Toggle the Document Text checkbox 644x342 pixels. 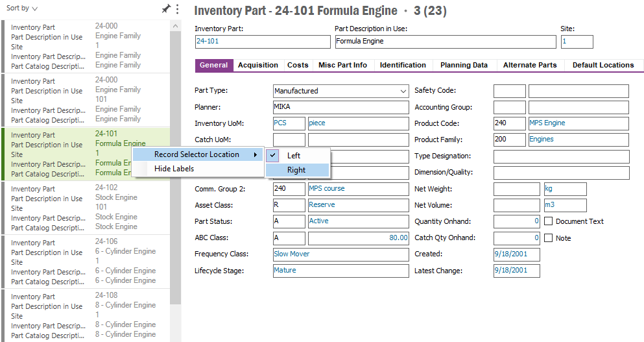click(x=549, y=221)
